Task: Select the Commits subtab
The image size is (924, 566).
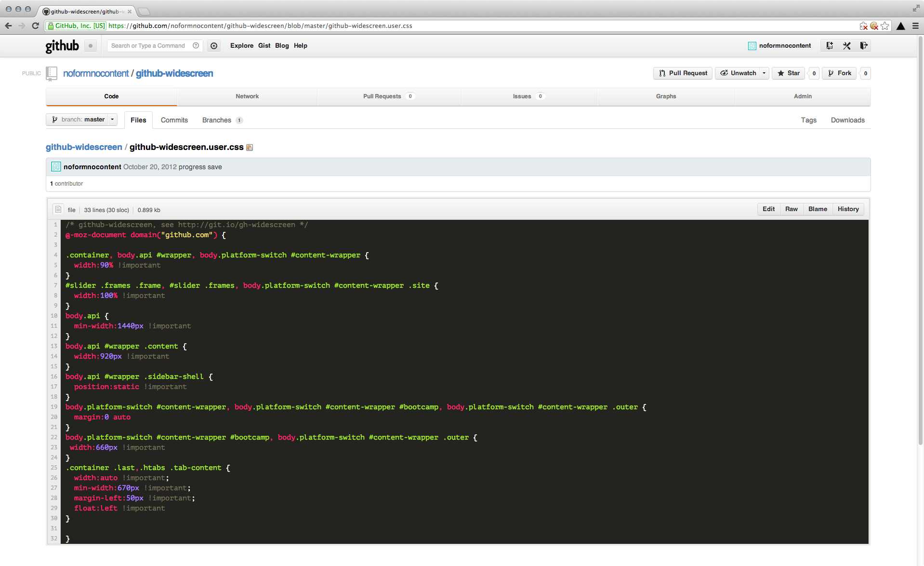Action: pos(174,120)
